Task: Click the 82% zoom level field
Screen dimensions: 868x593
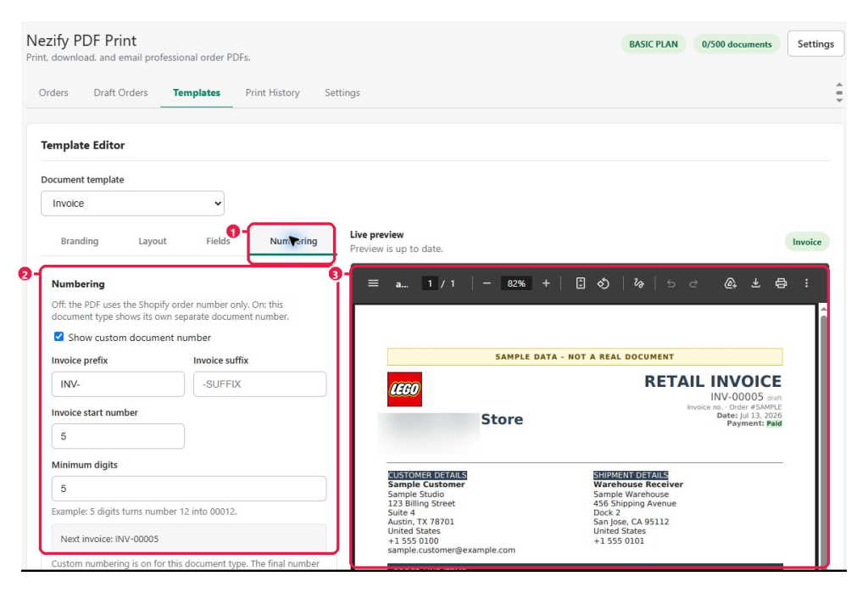Action: 516,283
